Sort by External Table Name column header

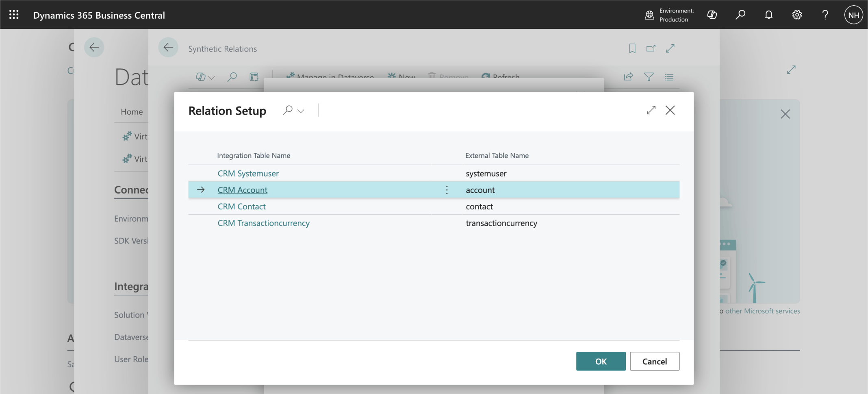497,155
